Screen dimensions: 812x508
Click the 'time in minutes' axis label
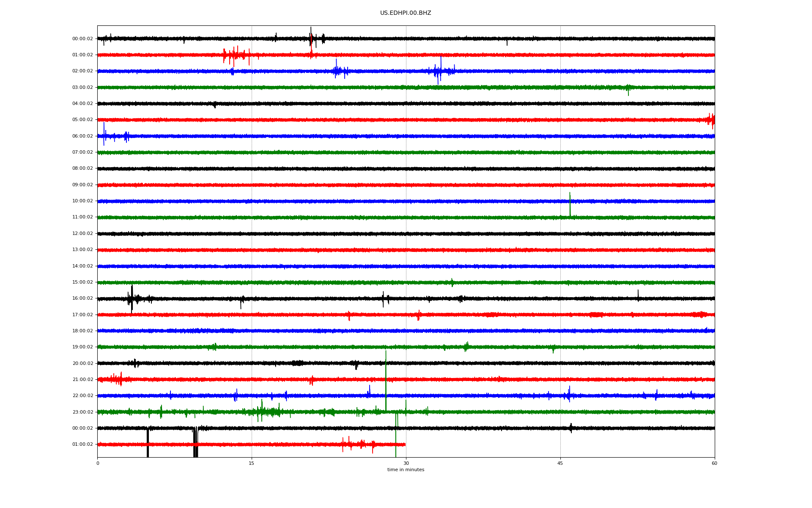tap(405, 470)
